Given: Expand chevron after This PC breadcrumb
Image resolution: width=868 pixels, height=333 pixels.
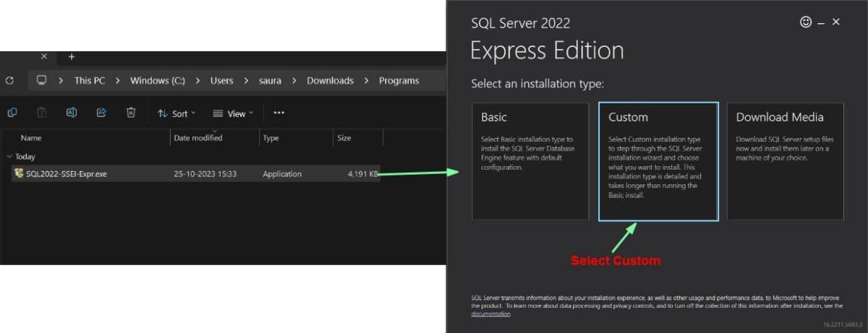Looking at the screenshot, I should (118, 80).
